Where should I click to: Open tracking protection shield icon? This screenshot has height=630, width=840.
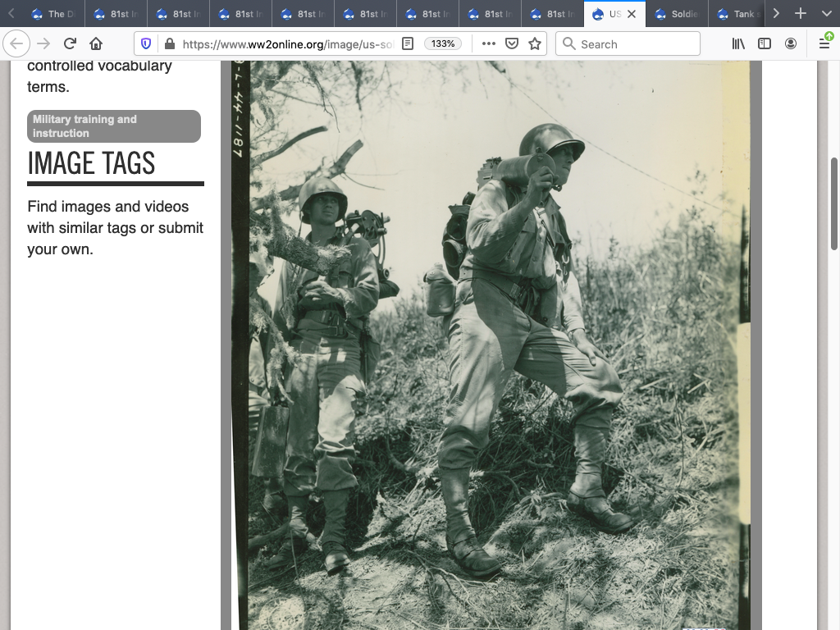tap(146, 43)
